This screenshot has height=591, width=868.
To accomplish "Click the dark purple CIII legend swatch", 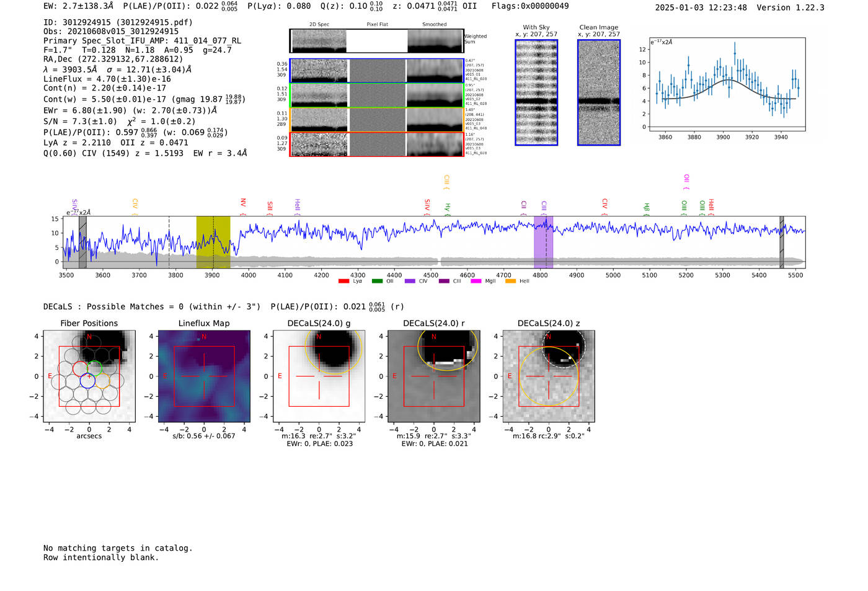I will point(444,282).
